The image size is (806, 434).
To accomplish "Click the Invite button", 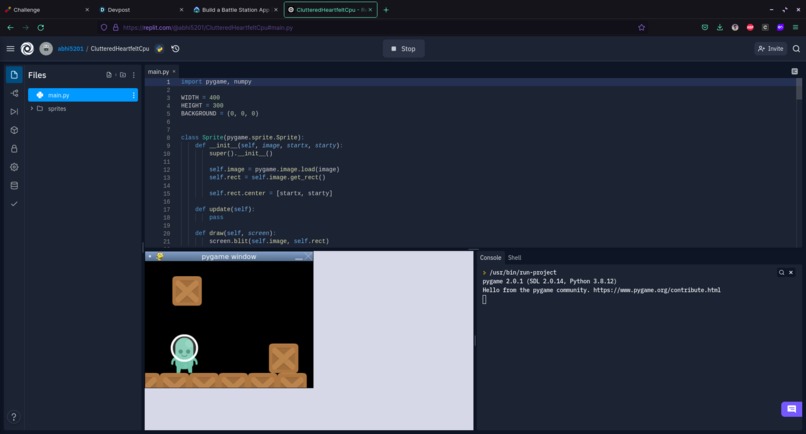I will (771, 49).
